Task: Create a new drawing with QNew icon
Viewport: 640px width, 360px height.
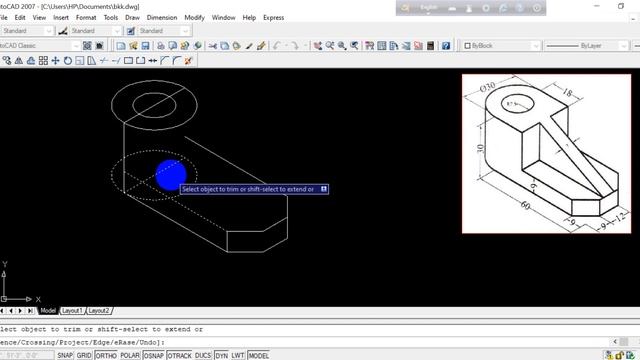Action: [121, 46]
